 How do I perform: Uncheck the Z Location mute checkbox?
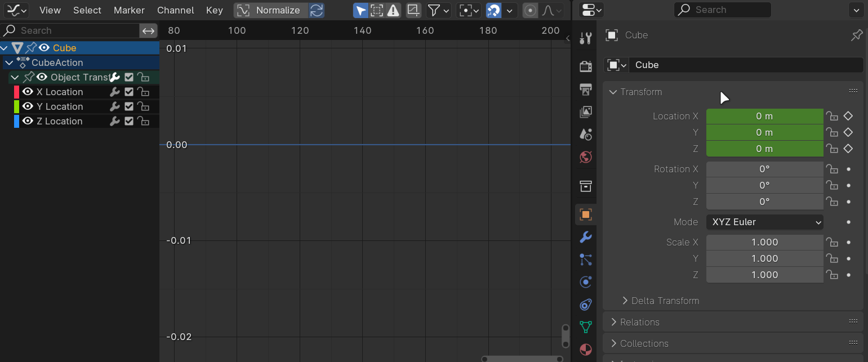tap(129, 121)
